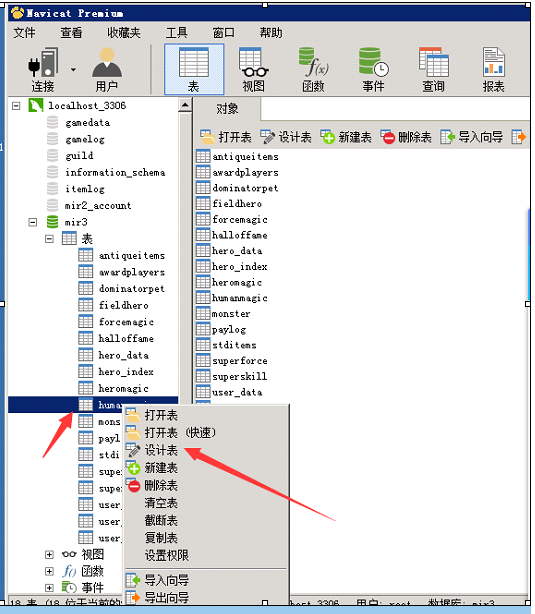The width and height of the screenshot is (535, 614).
Task: Expand the 函数 node in tree
Action: (49, 571)
